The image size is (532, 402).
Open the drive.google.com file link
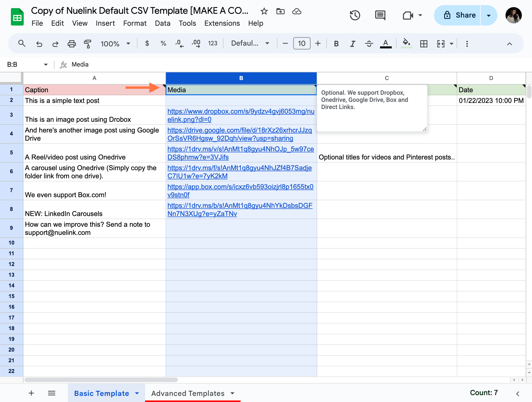pyautogui.click(x=240, y=134)
